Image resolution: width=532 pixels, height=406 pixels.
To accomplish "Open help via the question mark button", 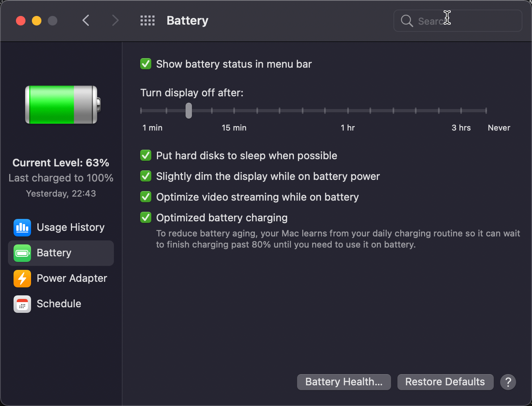I will pyautogui.click(x=508, y=382).
